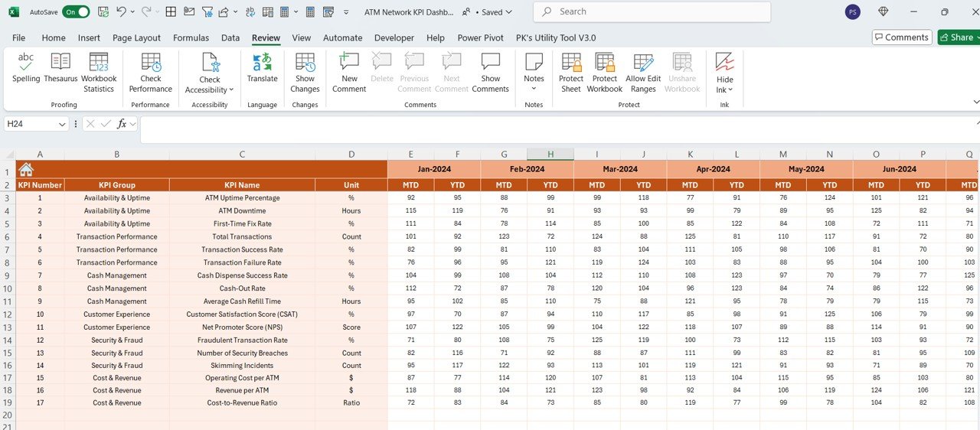Screen dimensions: 980x430
Task: Open the Automate tab
Action: click(x=342, y=37)
